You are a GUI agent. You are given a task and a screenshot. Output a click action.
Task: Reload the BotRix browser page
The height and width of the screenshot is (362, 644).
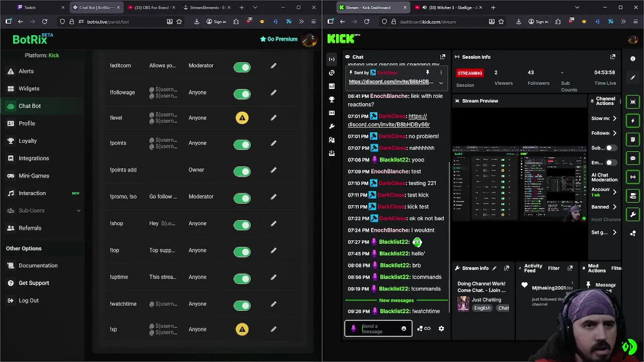tap(44, 22)
